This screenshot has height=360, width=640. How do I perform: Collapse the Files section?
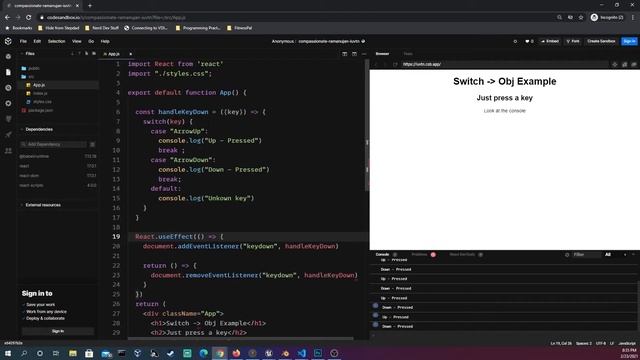[x=29, y=53]
